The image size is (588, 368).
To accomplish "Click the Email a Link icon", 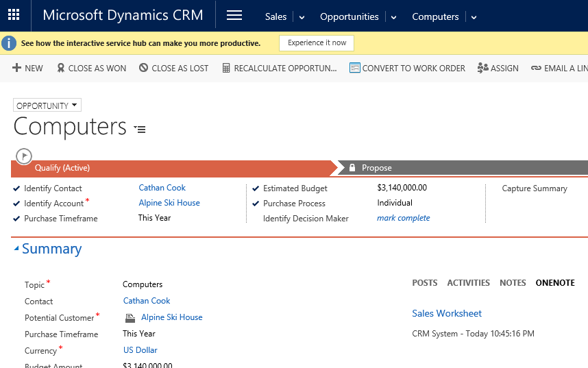I will pos(536,68).
